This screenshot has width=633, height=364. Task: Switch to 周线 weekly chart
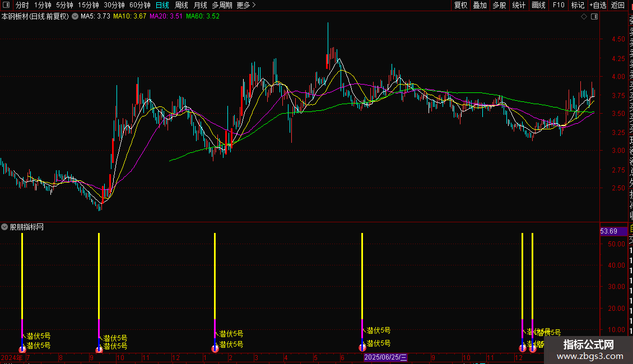[x=181, y=5]
